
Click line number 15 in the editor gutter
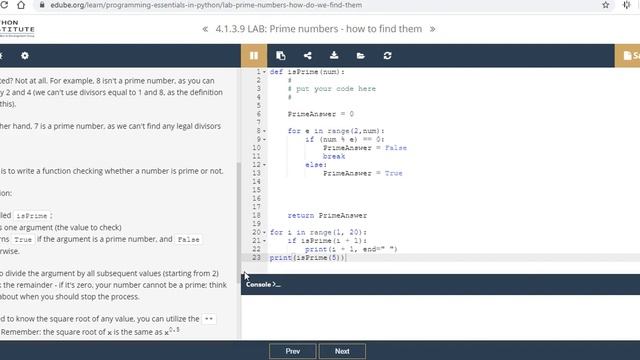256,190
